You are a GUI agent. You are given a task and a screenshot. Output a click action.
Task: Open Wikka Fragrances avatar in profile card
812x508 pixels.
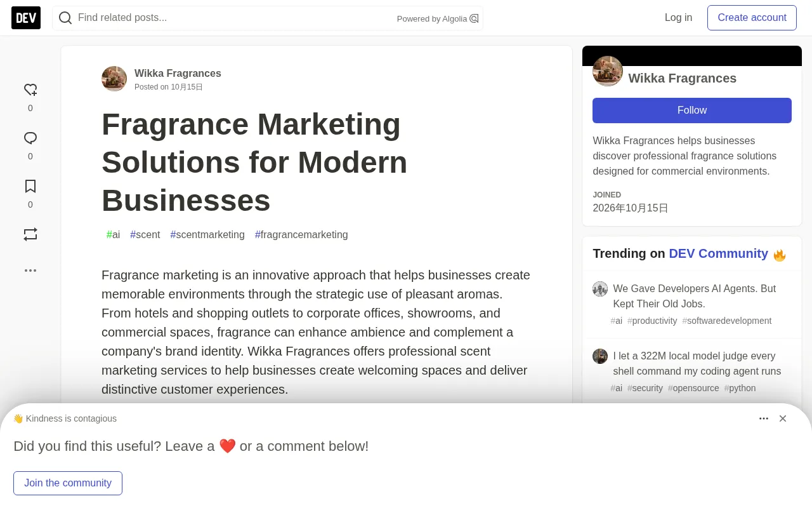click(x=608, y=71)
